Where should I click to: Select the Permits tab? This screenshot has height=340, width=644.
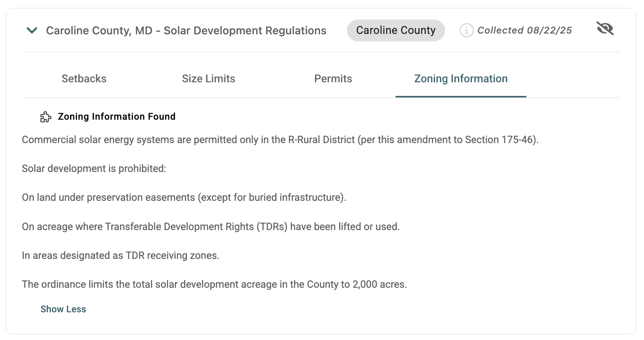click(333, 79)
